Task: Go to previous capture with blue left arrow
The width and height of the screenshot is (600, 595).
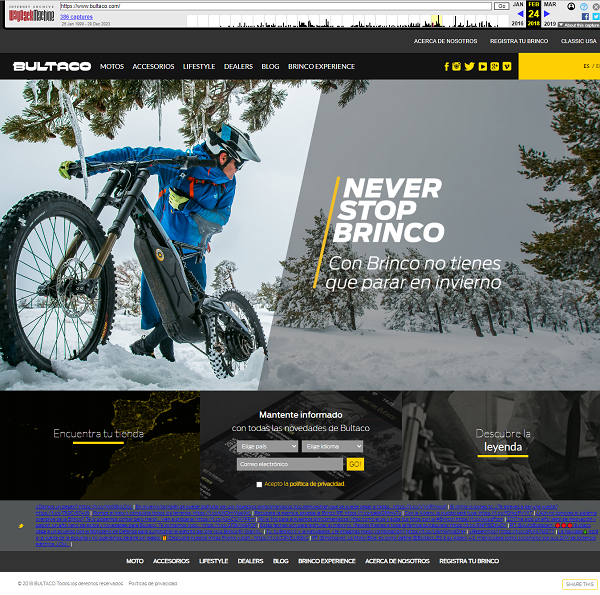Action: [520, 14]
